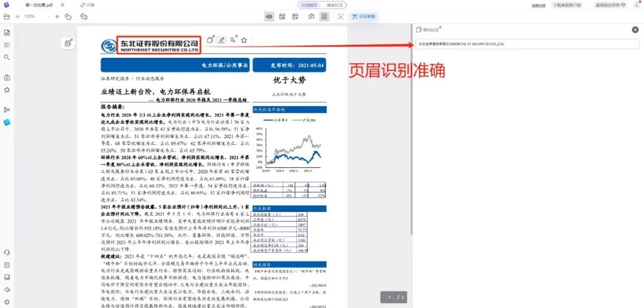Click the focus frame icon in toolbar
The image size is (644, 308).
[340, 17]
